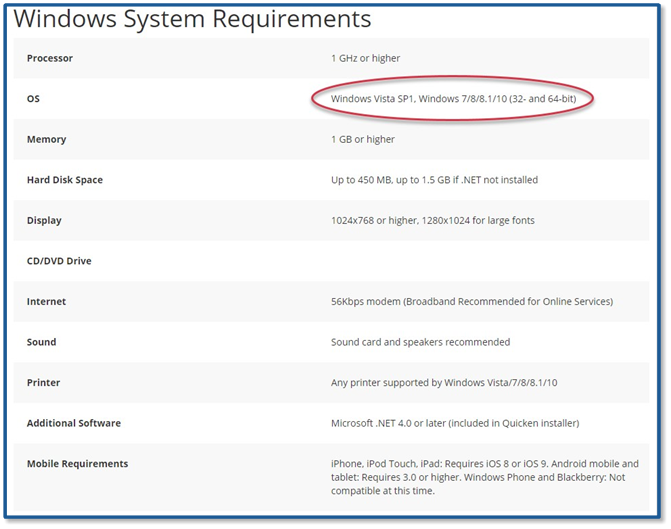Click 'Sound card and speakers recommended' text
Viewport: 671px width, 529px height.
click(x=420, y=342)
